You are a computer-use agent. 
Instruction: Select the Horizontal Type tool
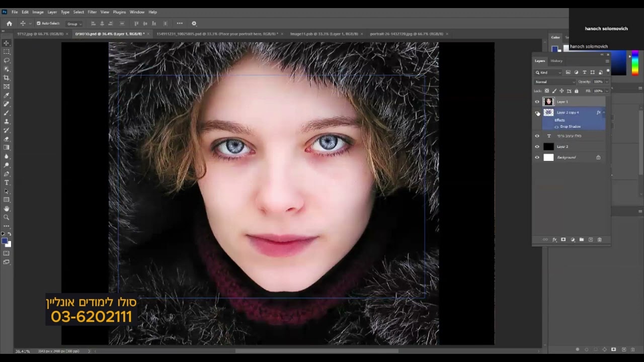point(7,183)
